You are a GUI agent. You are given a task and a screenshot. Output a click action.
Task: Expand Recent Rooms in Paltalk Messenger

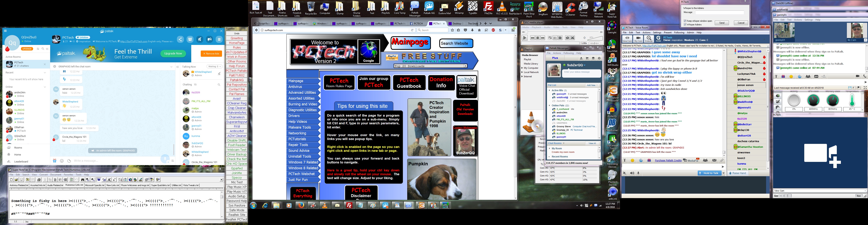click(549, 157)
